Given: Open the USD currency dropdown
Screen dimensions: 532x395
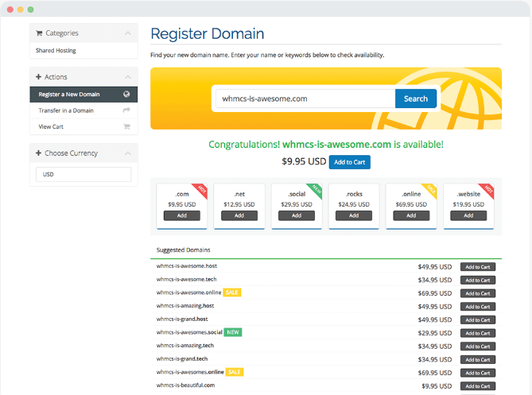Looking at the screenshot, I should coord(83,174).
